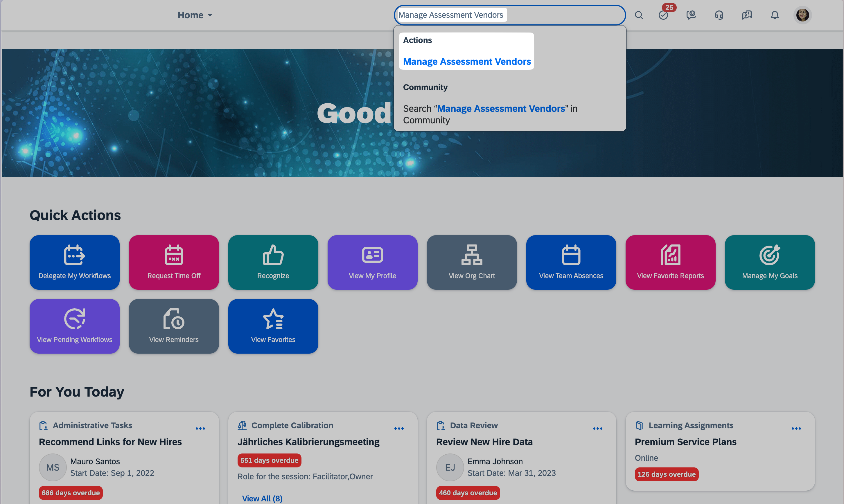Click the 460 days overdue badge

coord(468,493)
